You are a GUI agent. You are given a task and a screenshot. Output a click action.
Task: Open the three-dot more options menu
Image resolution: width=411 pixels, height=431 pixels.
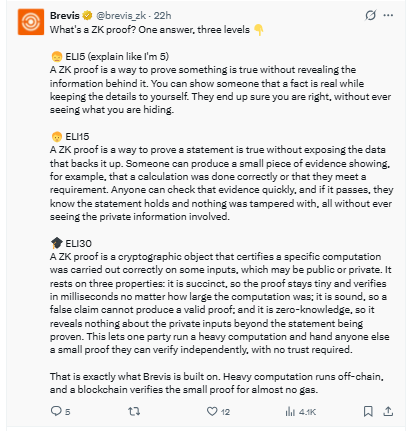click(x=388, y=15)
